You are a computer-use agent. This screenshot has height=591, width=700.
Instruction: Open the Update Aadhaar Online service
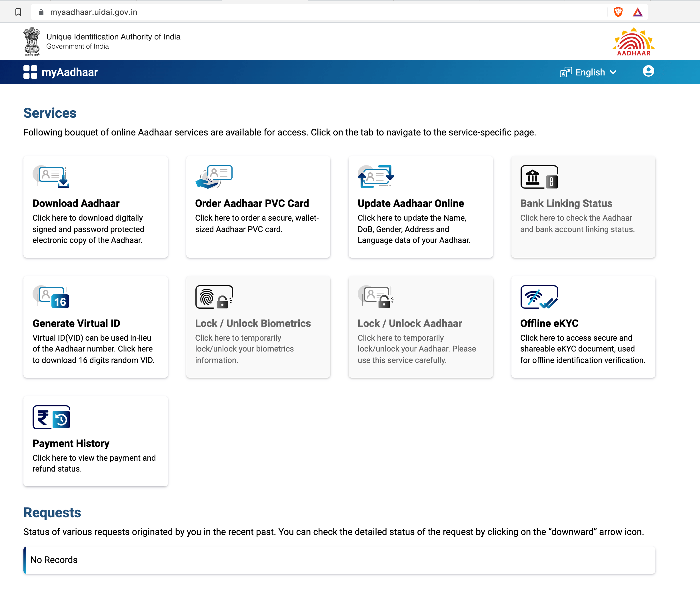[x=421, y=207]
